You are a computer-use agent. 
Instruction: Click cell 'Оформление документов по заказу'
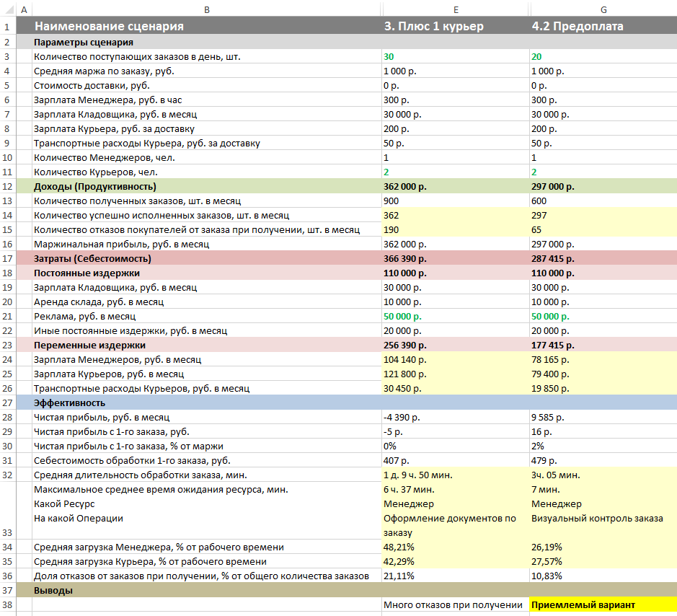449,525
